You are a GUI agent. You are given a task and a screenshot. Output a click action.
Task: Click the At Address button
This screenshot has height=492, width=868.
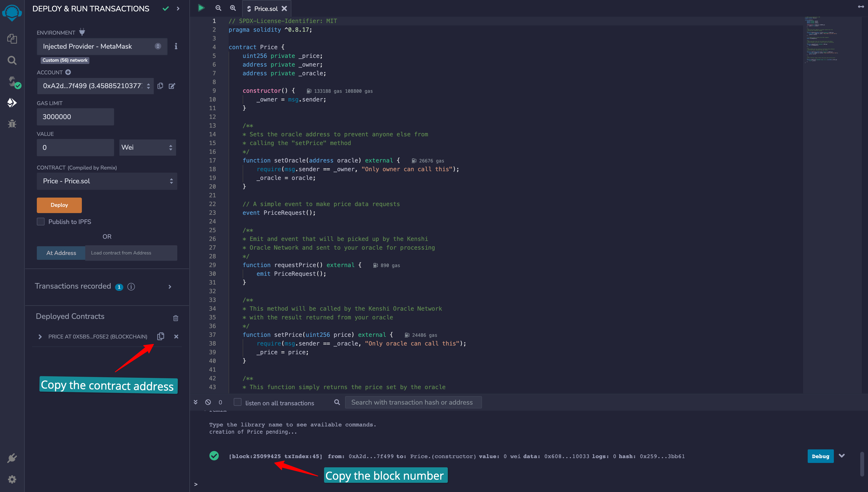(x=61, y=253)
